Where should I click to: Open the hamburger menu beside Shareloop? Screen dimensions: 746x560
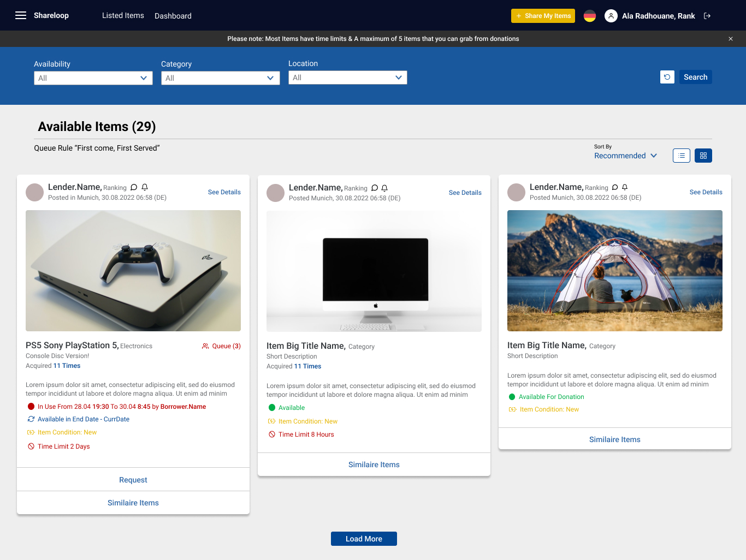click(21, 15)
